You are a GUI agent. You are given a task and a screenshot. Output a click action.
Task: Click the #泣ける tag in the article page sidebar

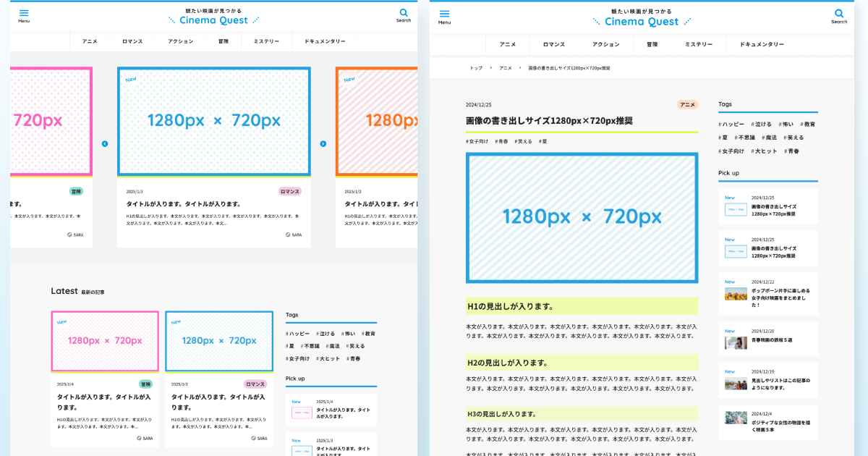762,124
